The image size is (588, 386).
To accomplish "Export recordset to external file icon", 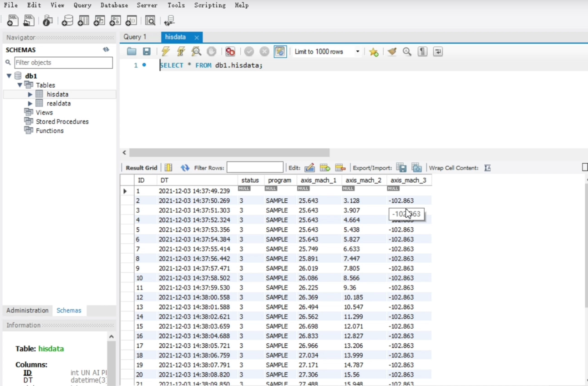I will [x=401, y=168].
